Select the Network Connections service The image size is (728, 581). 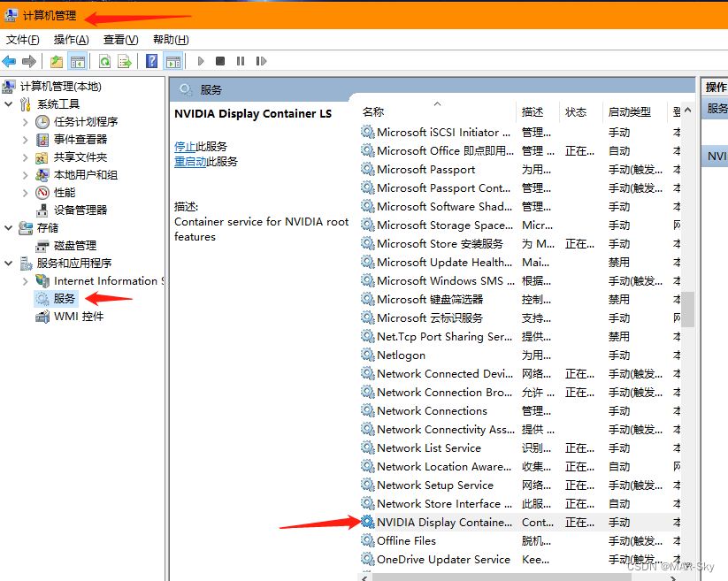point(520,410)
